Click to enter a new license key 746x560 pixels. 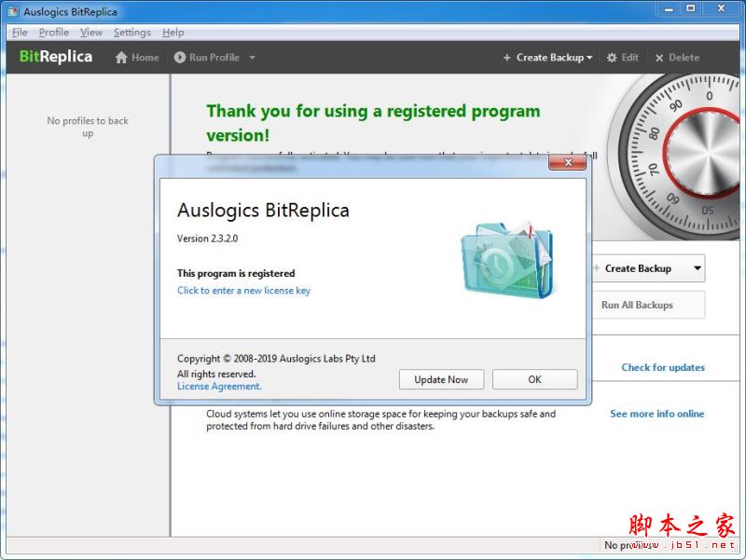243,291
